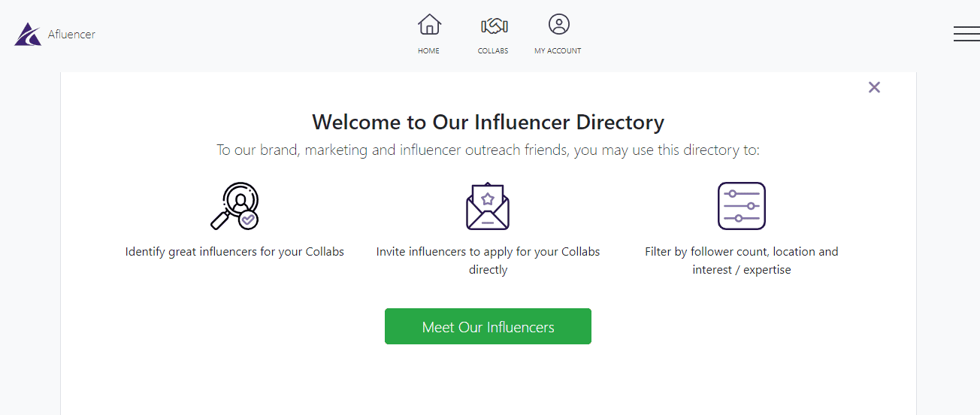Click empty white dialog area below green button
Viewport: 980px width, 415px height.
[x=488, y=380]
